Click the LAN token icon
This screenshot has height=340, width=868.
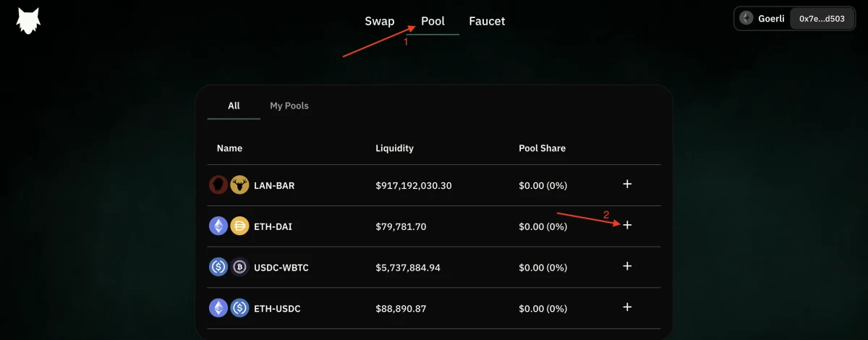tap(218, 185)
